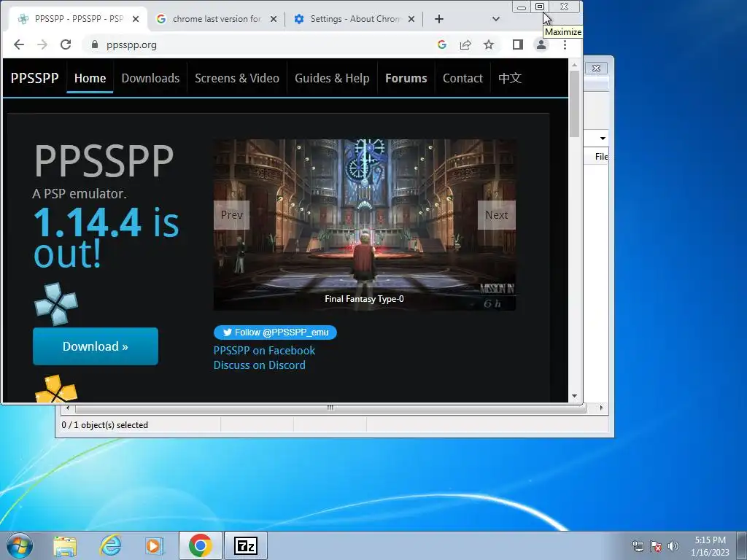747x560 pixels.
Task: Maximize the Chrome window
Action: coord(540,7)
